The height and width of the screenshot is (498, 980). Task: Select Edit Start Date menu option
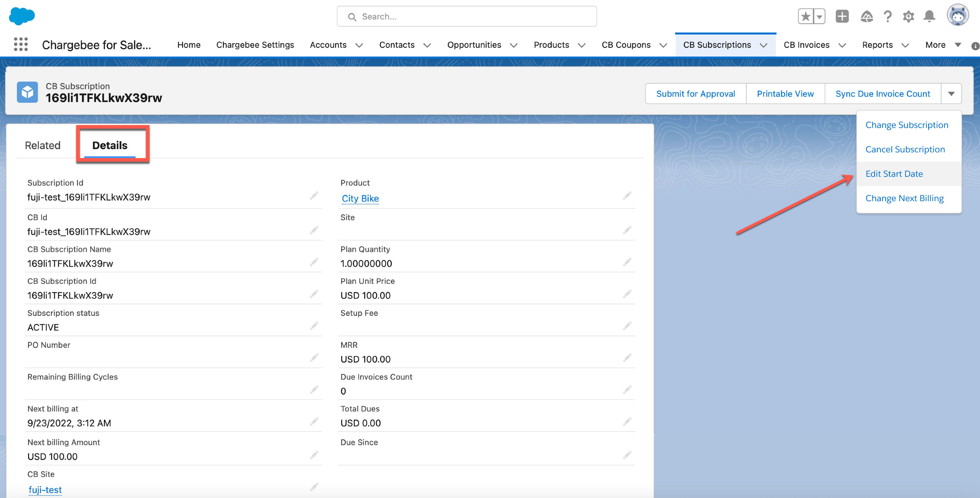coord(894,174)
